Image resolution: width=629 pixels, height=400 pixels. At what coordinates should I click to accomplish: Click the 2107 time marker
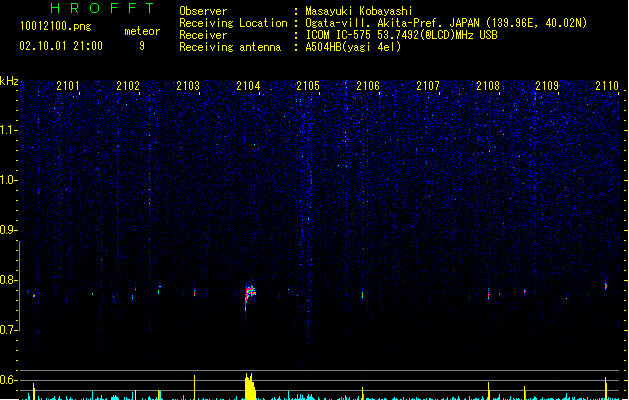click(428, 85)
